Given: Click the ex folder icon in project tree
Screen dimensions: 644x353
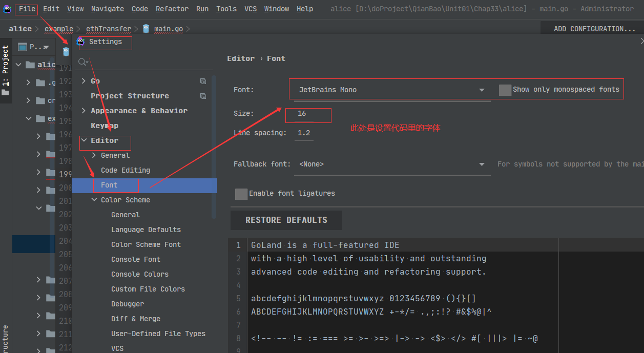Looking at the screenshot, I should 40,118.
